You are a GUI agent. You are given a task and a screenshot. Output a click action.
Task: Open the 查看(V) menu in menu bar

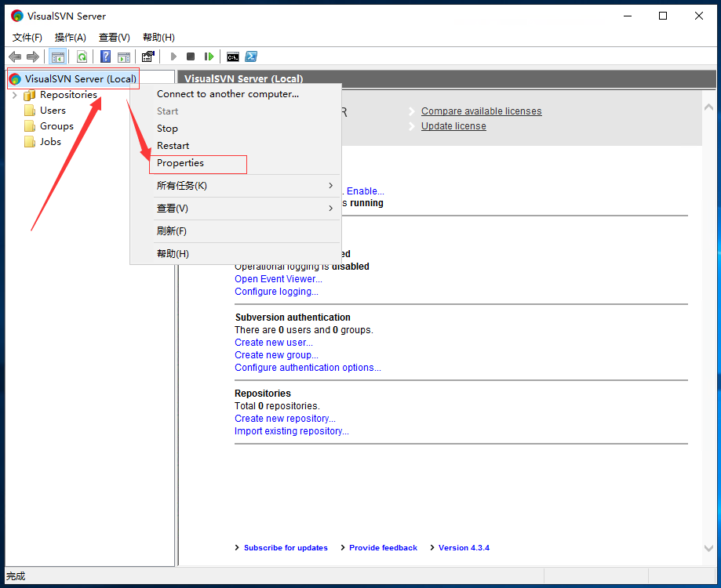[x=115, y=37]
